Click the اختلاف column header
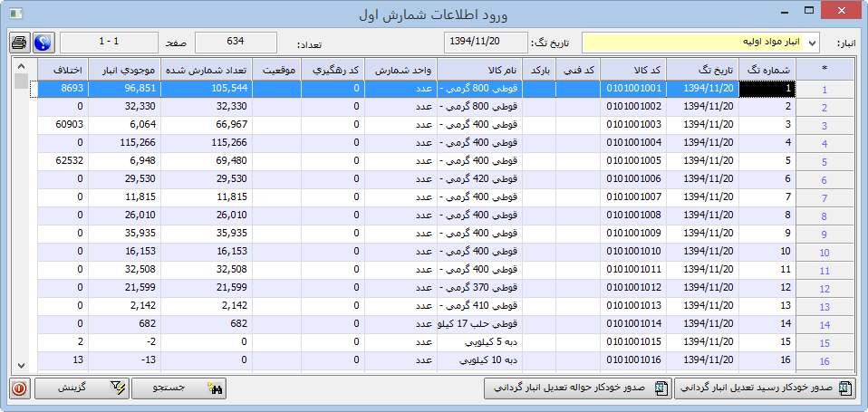Viewport: 868px width, 412px height. click(x=63, y=70)
